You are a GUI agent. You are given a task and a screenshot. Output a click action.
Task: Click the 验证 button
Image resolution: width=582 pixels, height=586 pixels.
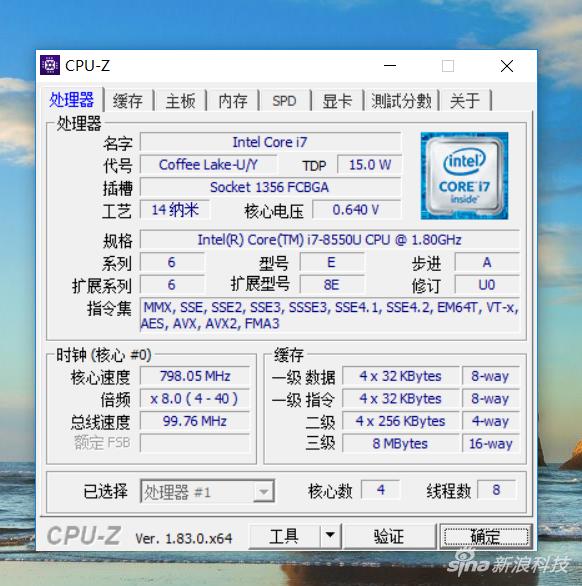(389, 536)
